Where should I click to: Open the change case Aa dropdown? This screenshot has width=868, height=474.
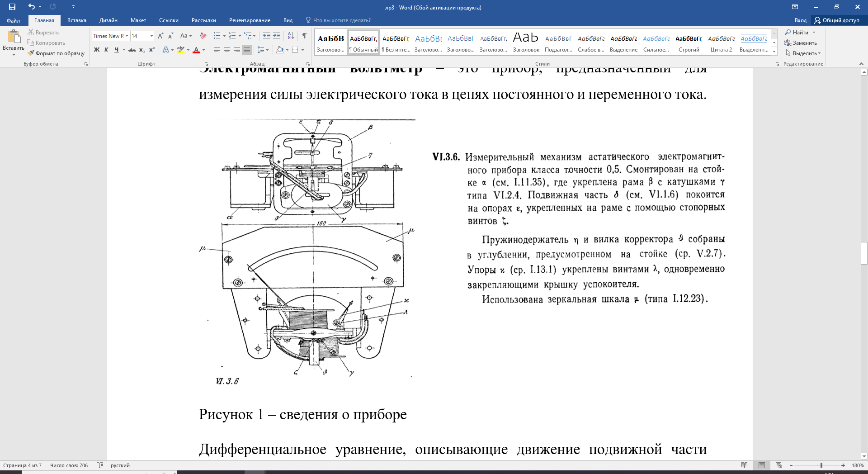186,36
